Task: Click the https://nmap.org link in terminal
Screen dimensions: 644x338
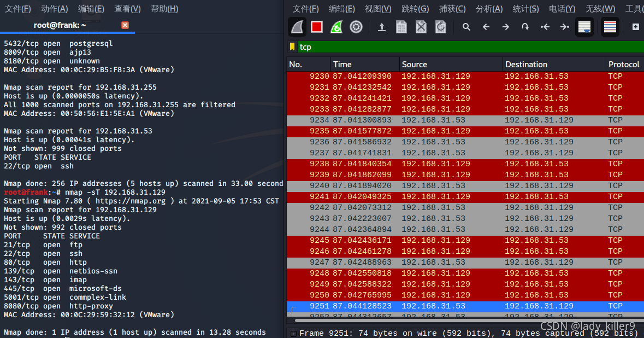Action: [x=131, y=201]
